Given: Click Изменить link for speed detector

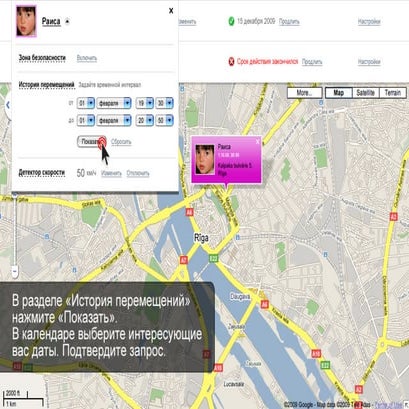Looking at the screenshot, I should 111,173.
